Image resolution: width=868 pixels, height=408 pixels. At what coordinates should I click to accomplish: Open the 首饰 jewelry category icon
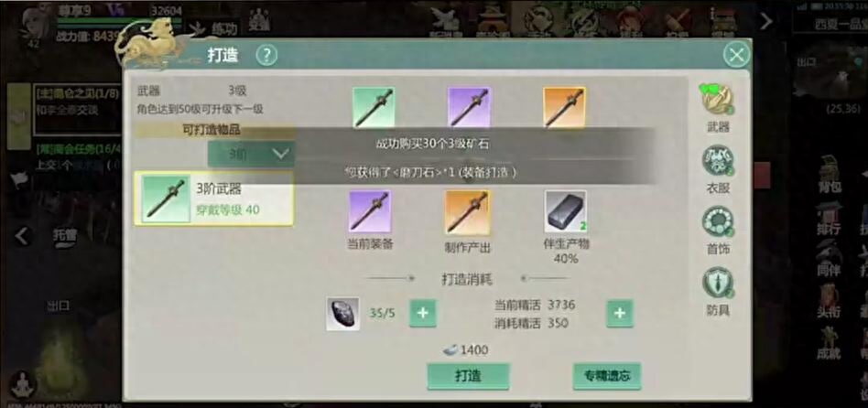coord(718,221)
